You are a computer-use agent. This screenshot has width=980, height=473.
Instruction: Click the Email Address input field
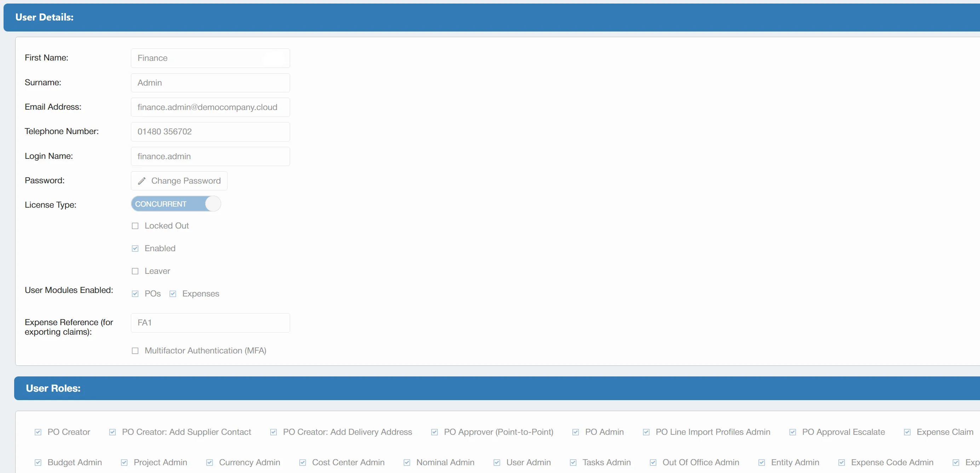211,107
